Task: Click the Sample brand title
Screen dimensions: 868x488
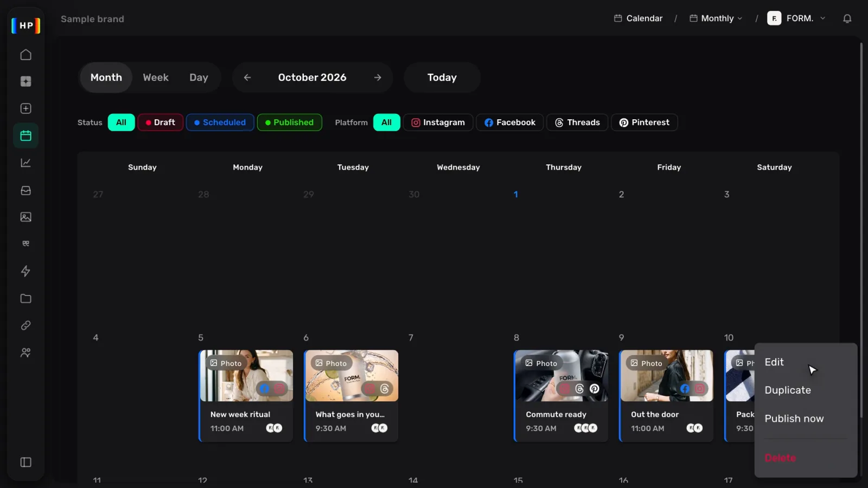Action: [x=92, y=19]
